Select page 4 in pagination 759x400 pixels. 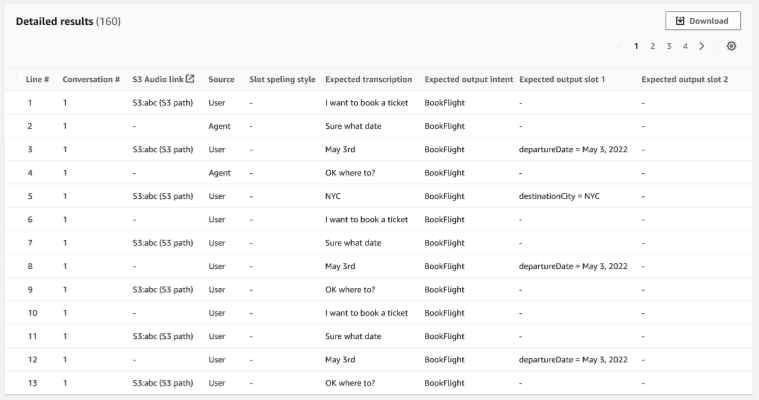(685, 46)
